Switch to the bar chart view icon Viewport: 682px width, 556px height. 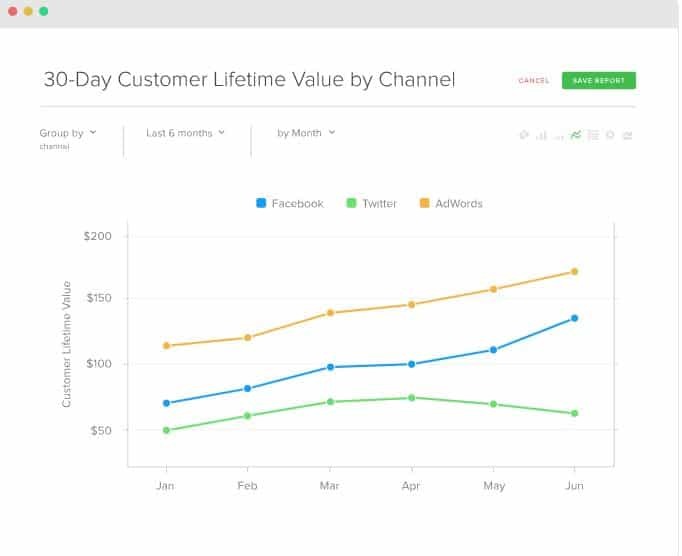coord(541,135)
